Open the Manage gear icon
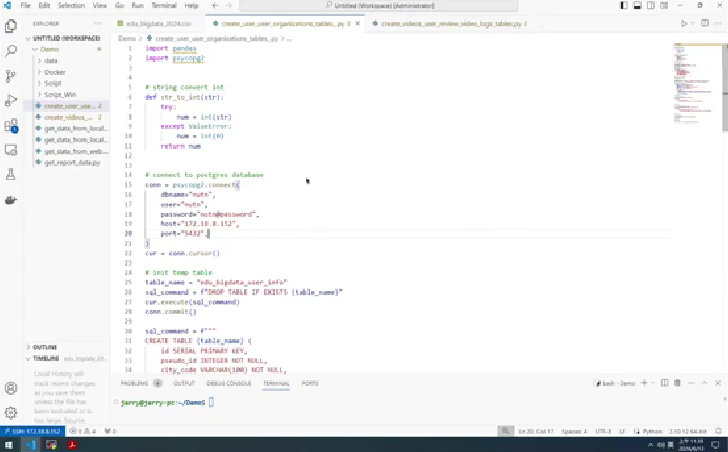Screen dimensions: 728x452 coord(11,412)
